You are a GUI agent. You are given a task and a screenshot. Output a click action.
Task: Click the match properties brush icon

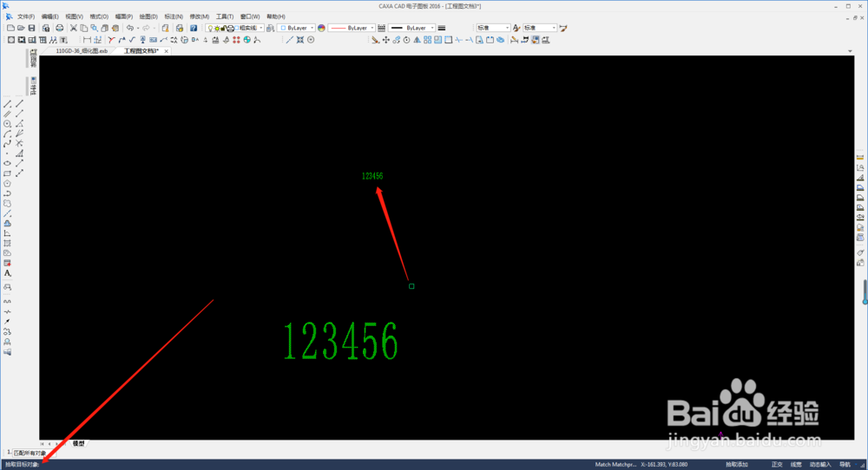coord(536,40)
